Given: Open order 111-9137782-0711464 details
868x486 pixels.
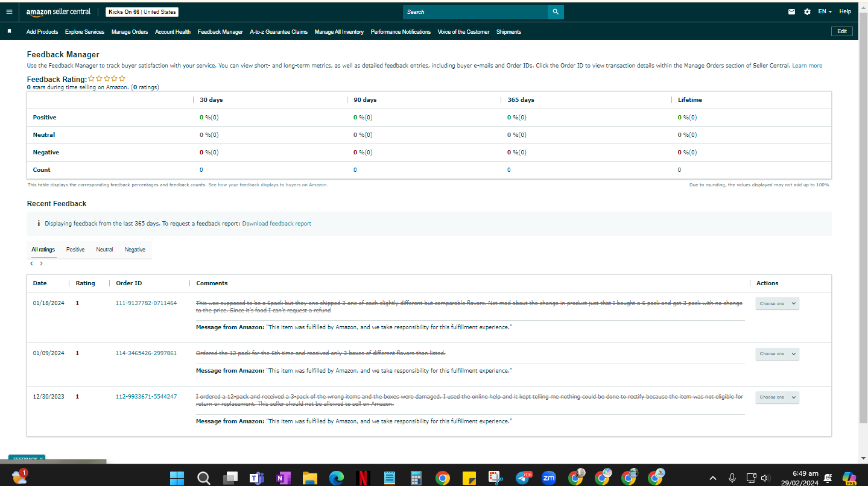Looking at the screenshot, I should 146,303.
